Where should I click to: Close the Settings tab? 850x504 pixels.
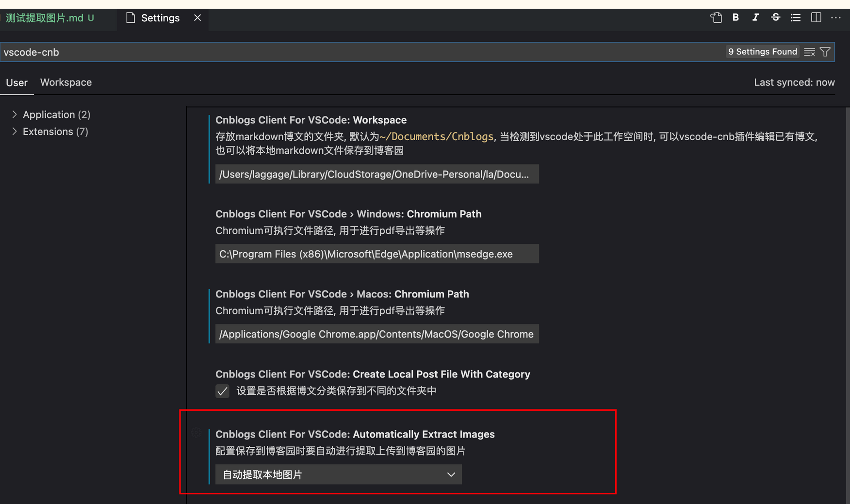[x=197, y=18]
